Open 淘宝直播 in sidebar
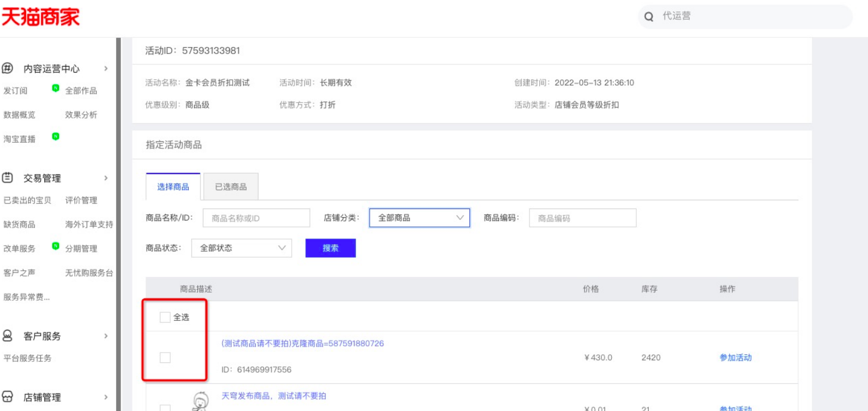 (x=20, y=139)
